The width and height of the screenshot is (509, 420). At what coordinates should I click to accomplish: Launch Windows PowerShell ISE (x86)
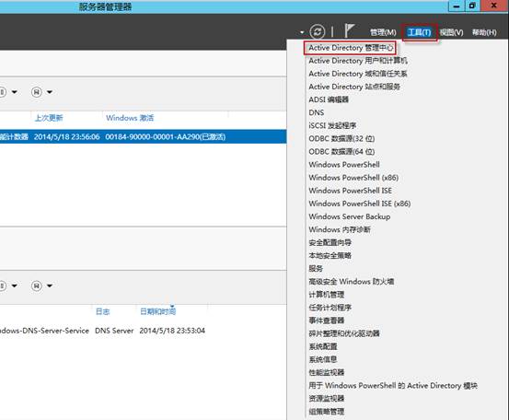(360, 204)
